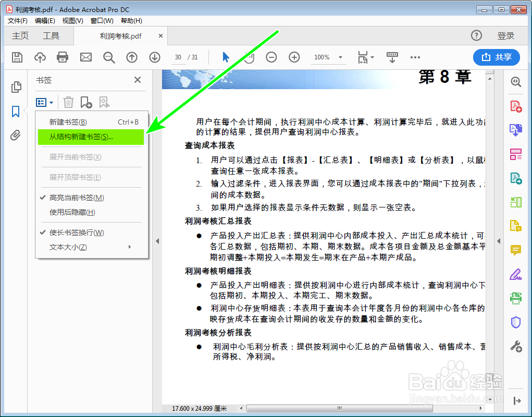Activate the selection arrow tool

226,57
